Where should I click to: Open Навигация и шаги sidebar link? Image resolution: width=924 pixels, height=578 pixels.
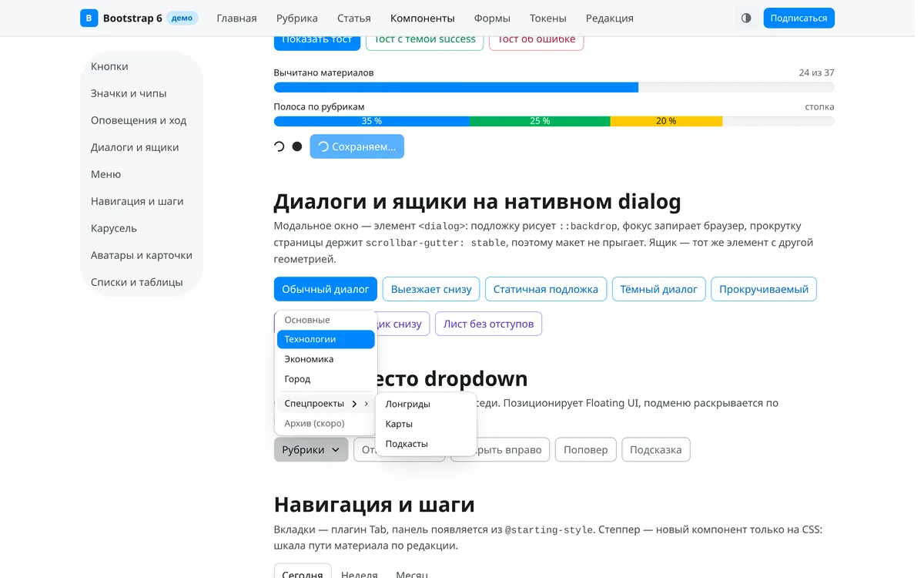point(142,201)
